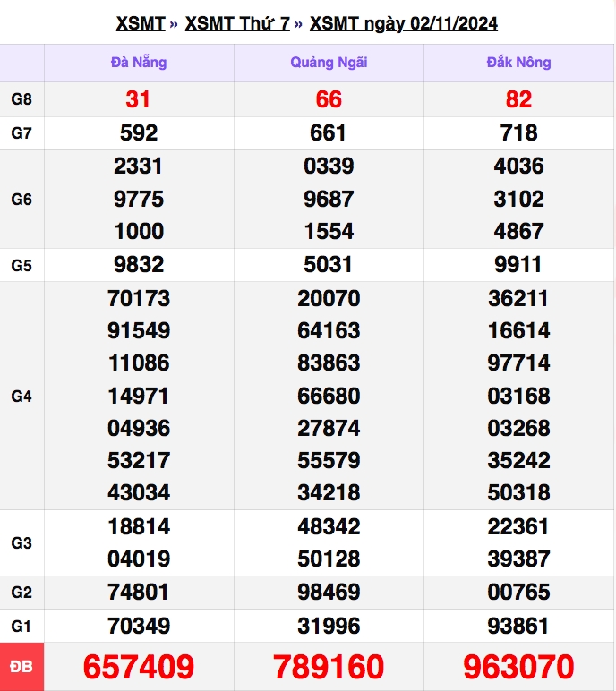Click G4 number 91549
Viewport: 616px width, 691px height.
point(139,330)
